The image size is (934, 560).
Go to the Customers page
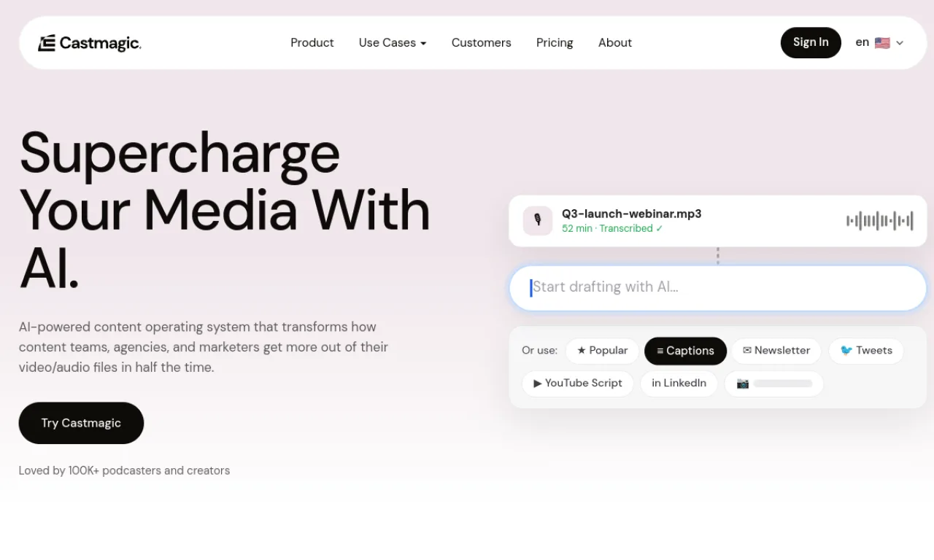click(481, 43)
